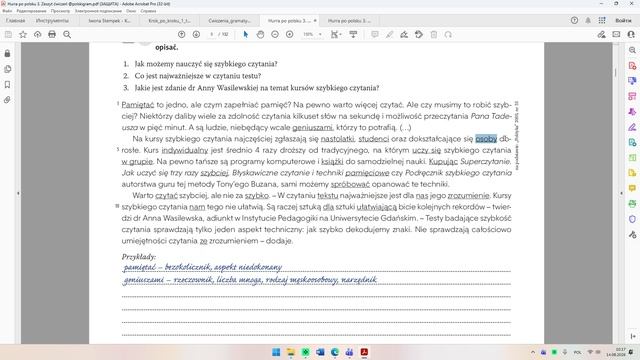
Task: Open the apps grid icon
Action: [602, 20]
